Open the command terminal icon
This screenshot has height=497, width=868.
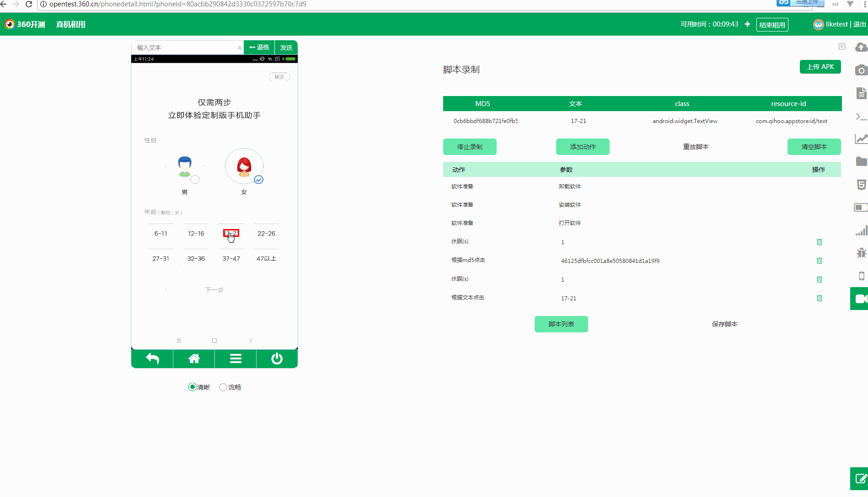(x=861, y=117)
